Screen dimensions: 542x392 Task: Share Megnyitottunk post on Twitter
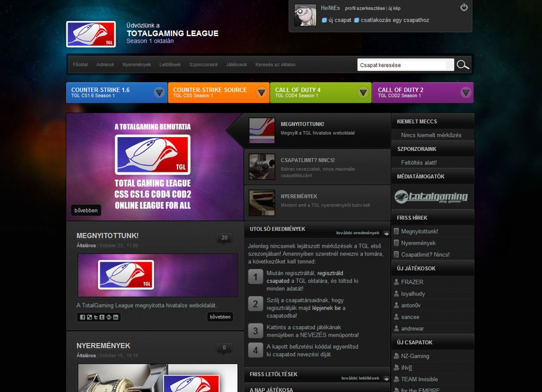pos(96,317)
